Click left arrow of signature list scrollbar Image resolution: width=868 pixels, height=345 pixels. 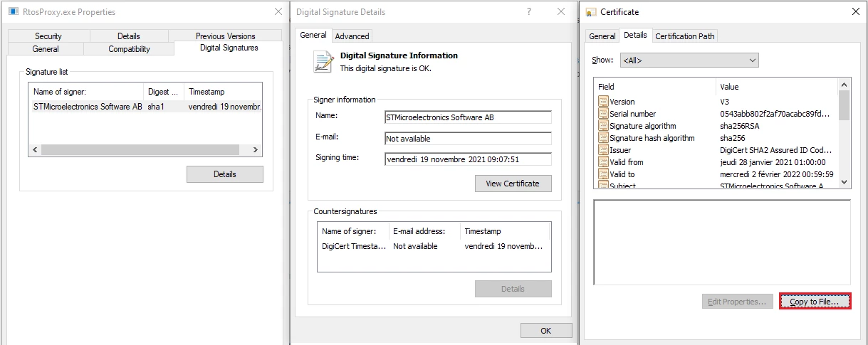(x=34, y=150)
